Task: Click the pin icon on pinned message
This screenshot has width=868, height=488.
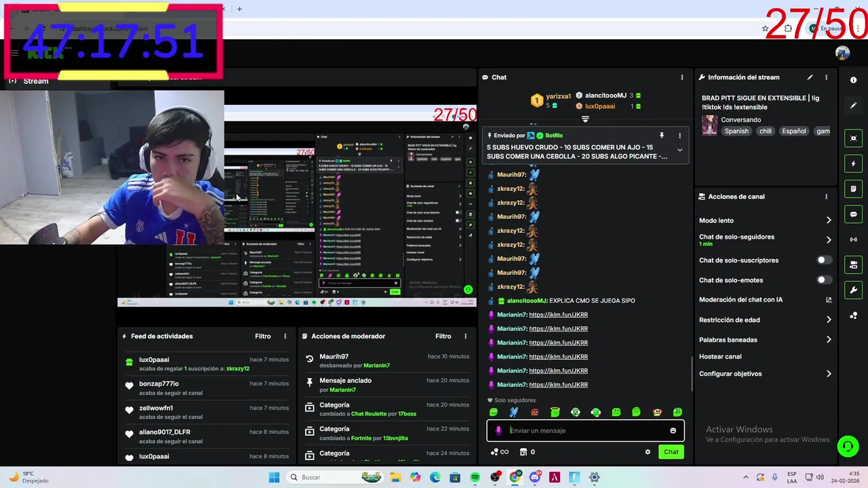Action: [x=661, y=136]
